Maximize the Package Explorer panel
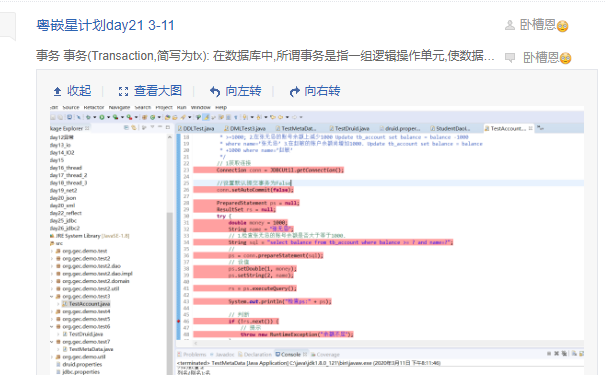The height and width of the screenshot is (375, 605). (168, 127)
